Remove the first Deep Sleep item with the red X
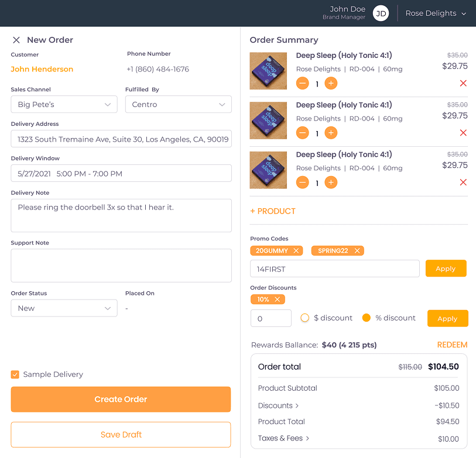 [x=463, y=84]
